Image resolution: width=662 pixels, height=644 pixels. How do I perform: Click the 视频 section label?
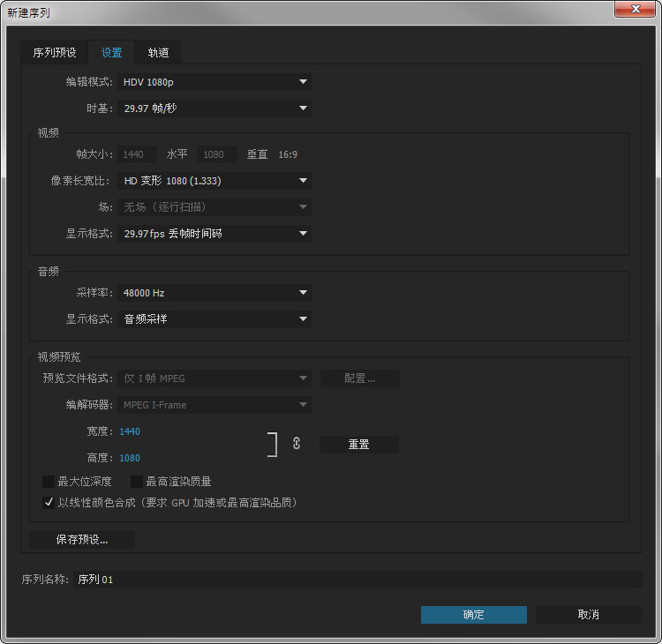(49, 133)
